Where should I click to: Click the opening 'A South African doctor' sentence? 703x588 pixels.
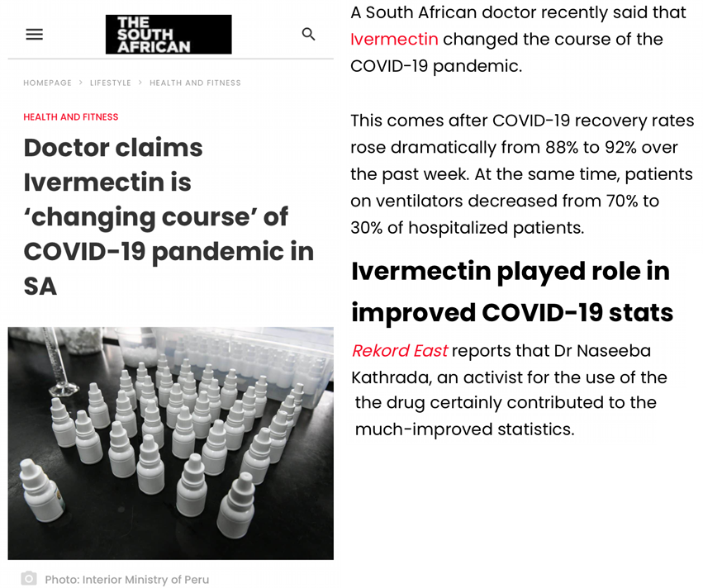(x=518, y=13)
